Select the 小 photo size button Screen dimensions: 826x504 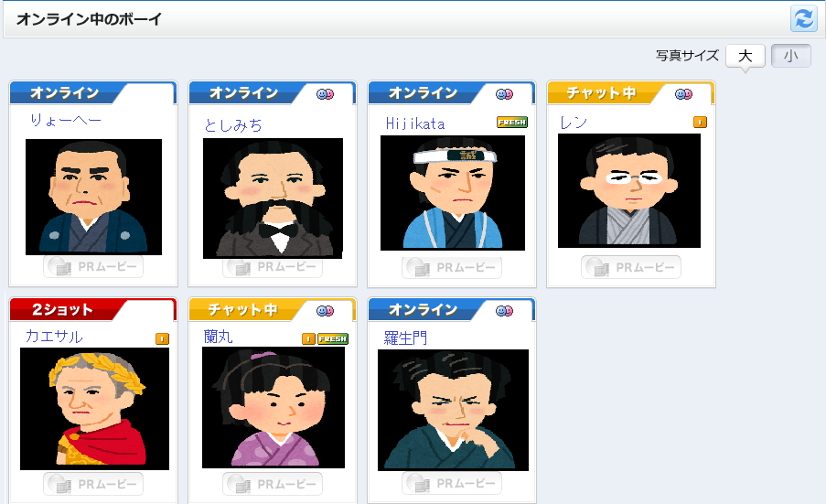click(x=790, y=56)
